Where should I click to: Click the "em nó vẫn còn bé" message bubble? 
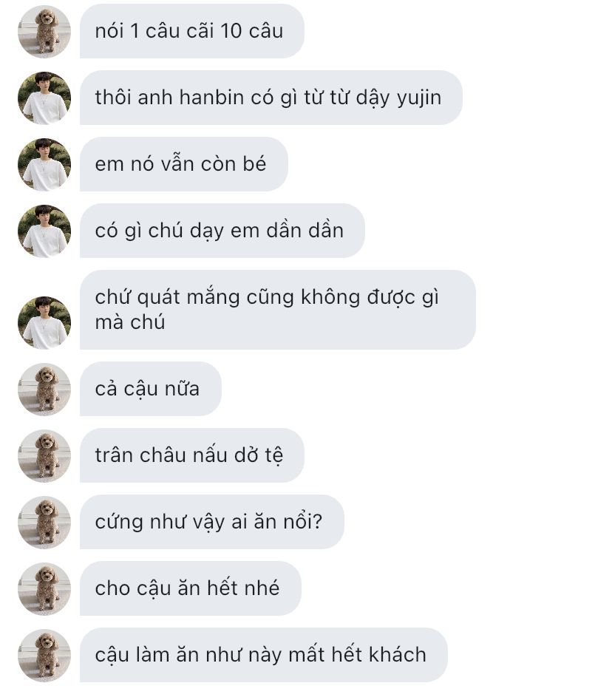(184, 164)
